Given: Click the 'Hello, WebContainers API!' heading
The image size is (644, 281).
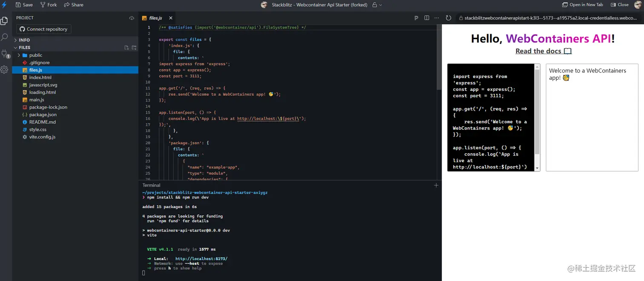Looking at the screenshot, I should click(543, 39).
